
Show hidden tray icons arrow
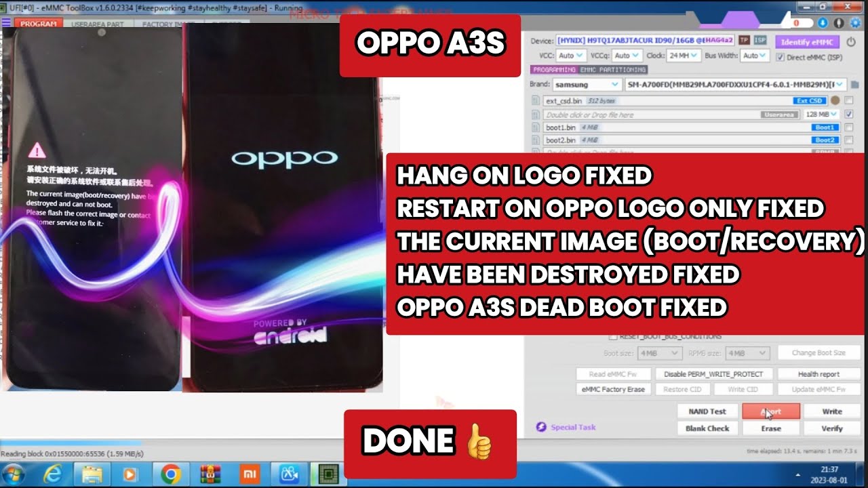(x=799, y=474)
